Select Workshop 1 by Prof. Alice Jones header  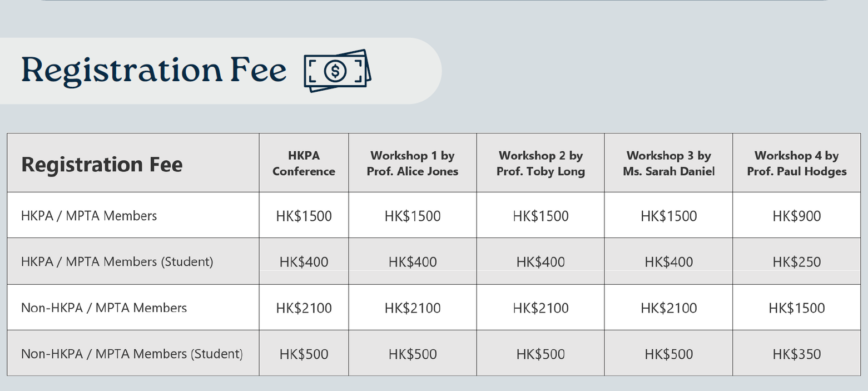tap(413, 164)
